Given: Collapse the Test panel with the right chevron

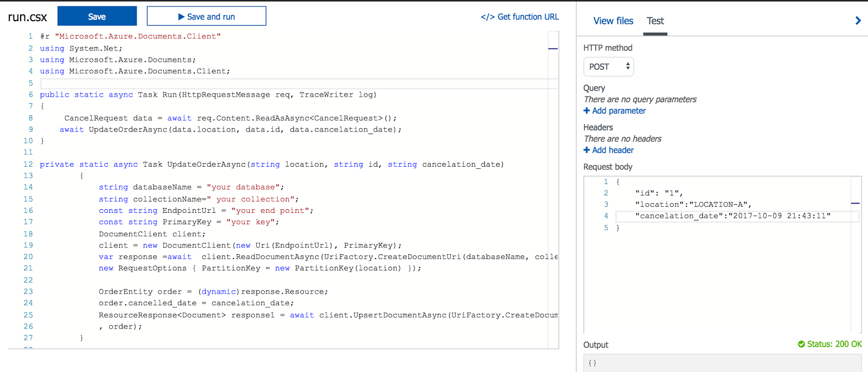Looking at the screenshot, I should click(858, 21).
